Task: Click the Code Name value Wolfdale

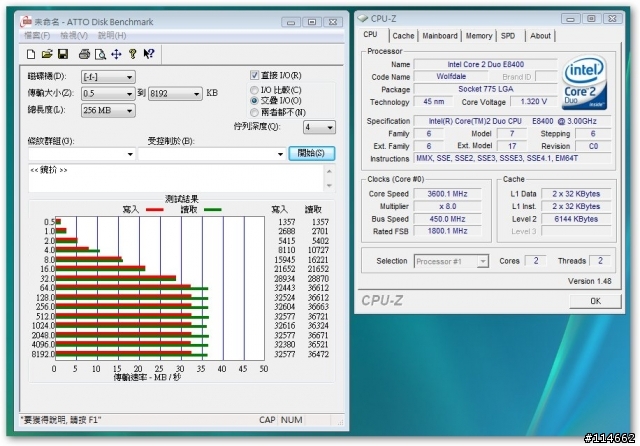Action: 451,76
